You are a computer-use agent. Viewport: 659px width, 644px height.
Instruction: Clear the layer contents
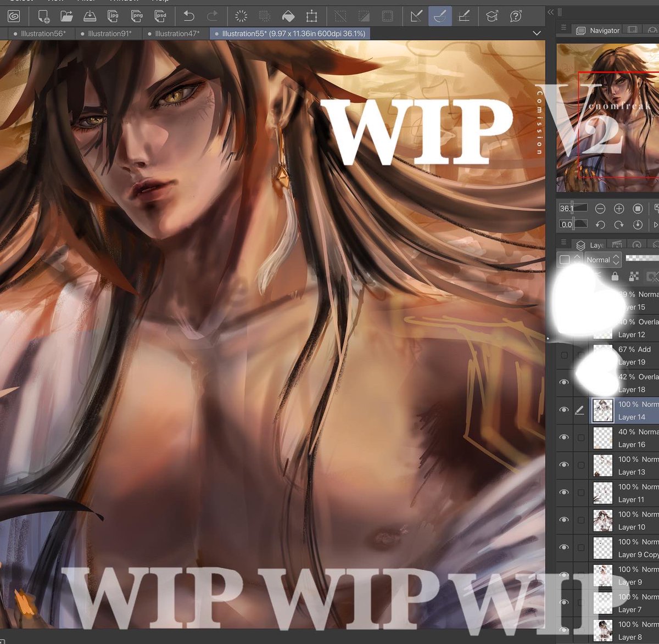[241, 16]
